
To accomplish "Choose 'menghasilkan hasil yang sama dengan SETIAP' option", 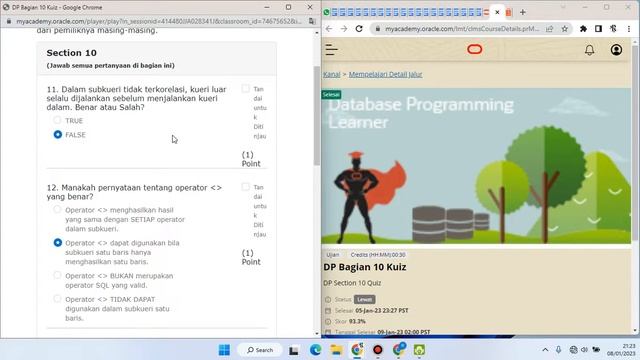I will coord(57,210).
